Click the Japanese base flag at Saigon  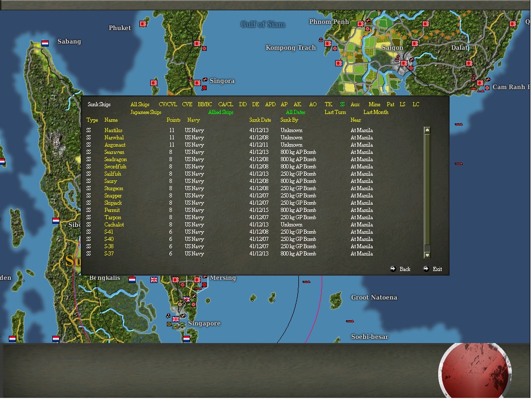pyautogui.click(x=404, y=63)
